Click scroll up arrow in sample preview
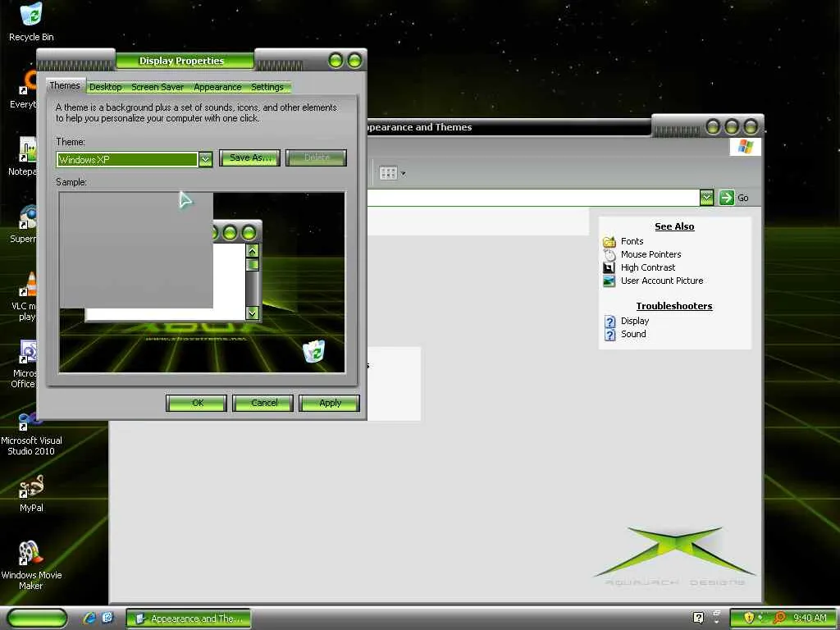Viewport: 840px width, 630px height. [x=253, y=251]
